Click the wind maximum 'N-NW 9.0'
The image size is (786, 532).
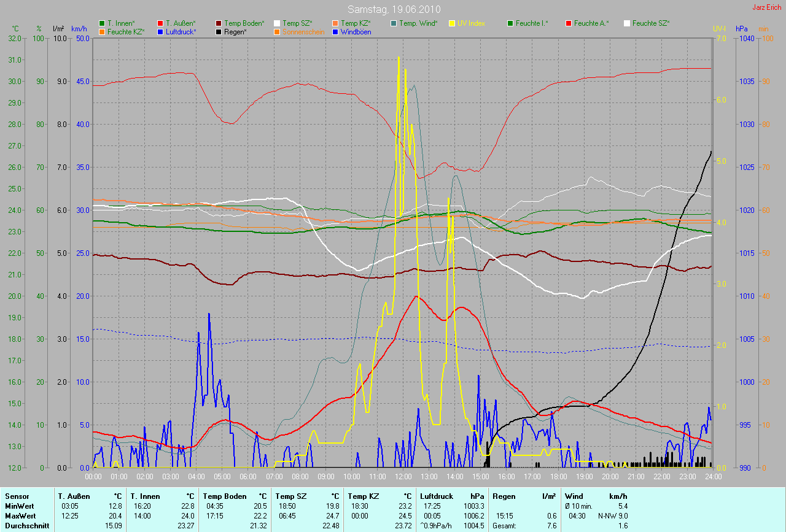click(614, 516)
